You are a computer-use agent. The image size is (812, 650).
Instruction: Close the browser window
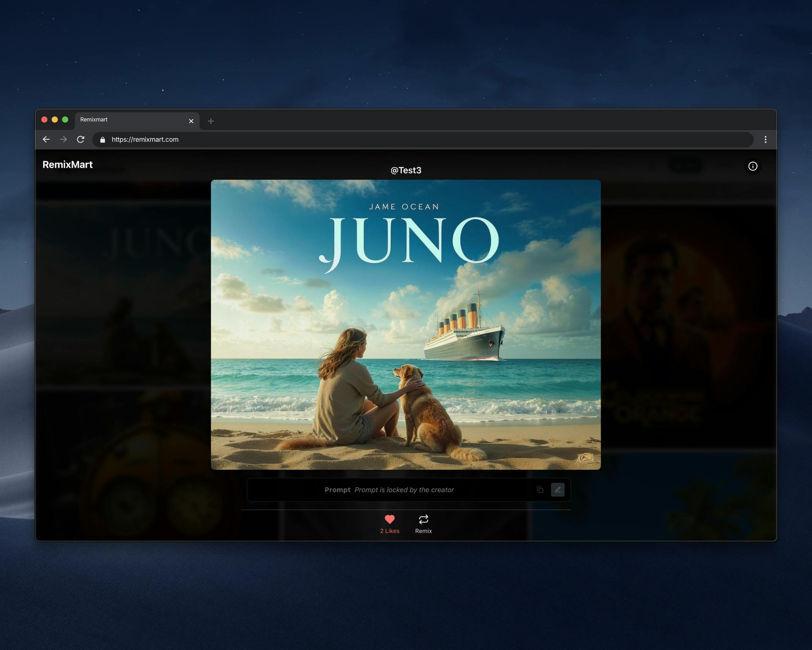44,120
